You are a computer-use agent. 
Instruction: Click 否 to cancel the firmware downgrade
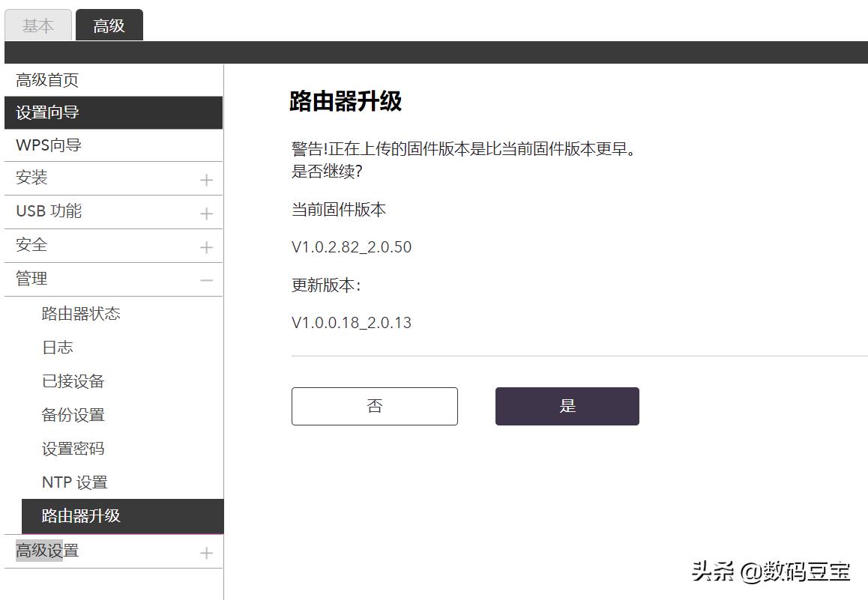click(x=374, y=406)
